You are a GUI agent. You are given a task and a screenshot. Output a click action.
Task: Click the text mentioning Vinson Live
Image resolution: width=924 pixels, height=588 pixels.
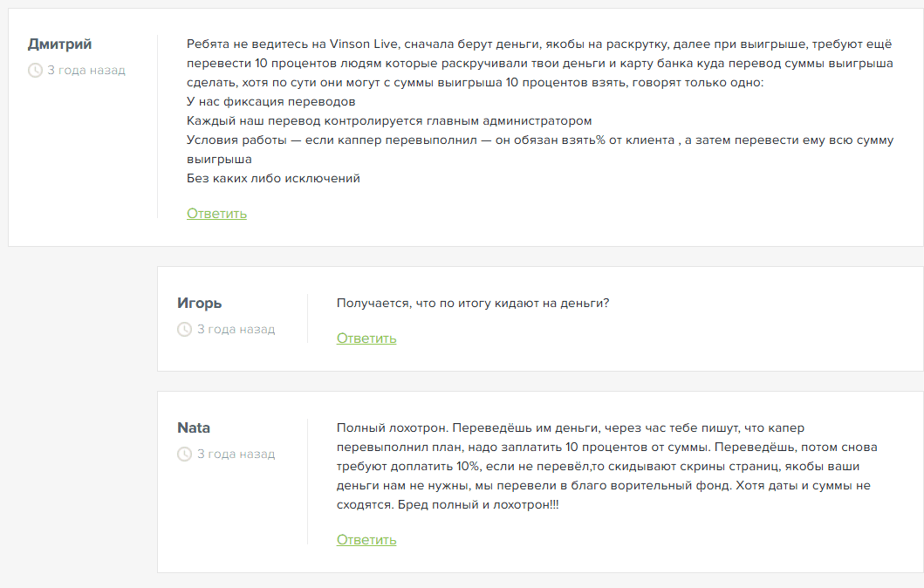point(540,63)
